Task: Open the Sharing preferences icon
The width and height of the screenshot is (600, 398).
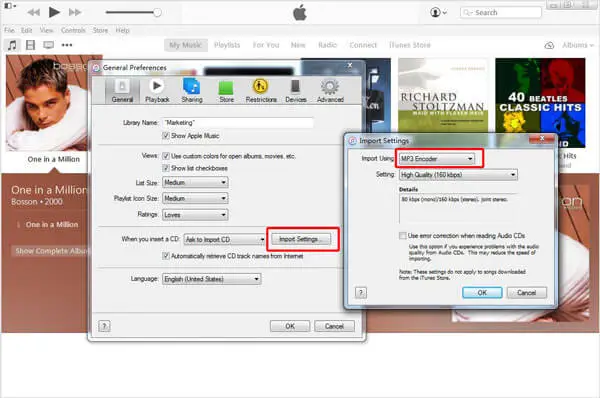Action: (191, 86)
